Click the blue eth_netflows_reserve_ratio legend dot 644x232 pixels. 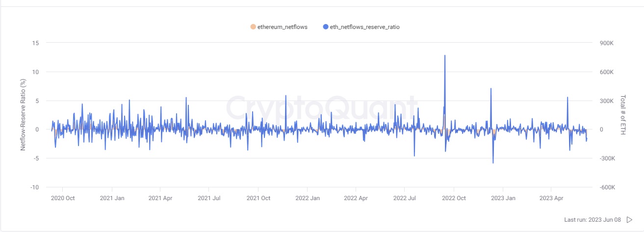(326, 27)
